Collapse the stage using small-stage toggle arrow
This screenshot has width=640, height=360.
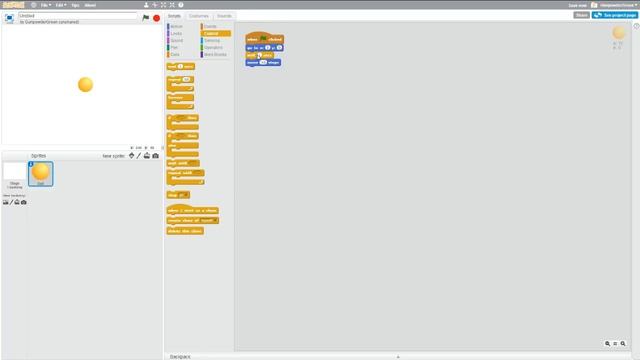pyautogui.click(x=162, y=148)
